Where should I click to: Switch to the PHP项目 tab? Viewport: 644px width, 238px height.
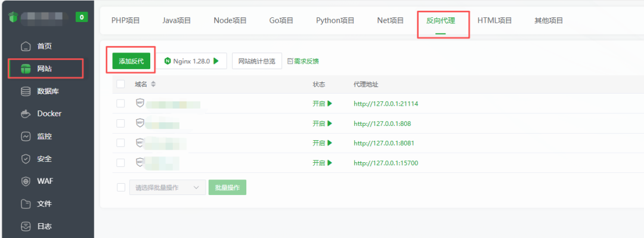pos(126,20)
